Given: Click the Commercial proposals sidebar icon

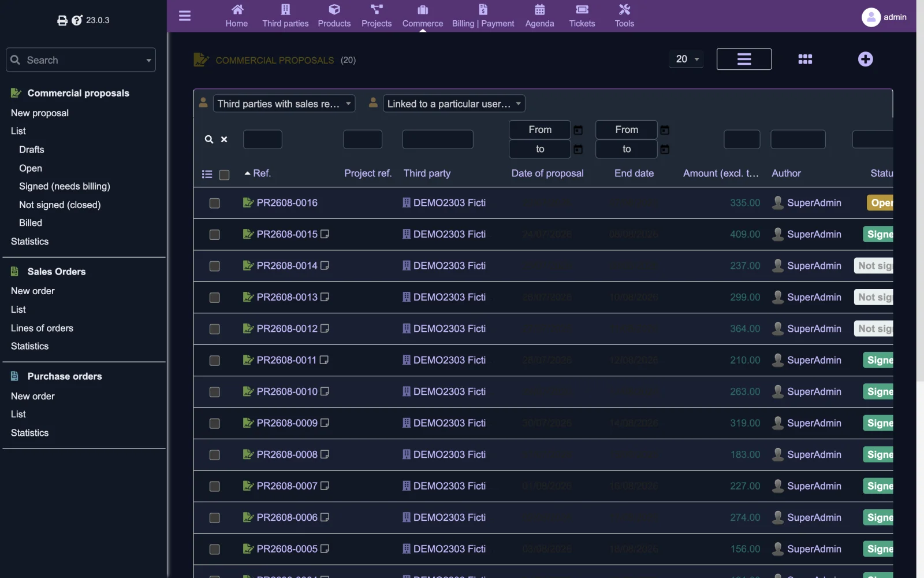Looking at the screenshot, I should tap(16, 93).
